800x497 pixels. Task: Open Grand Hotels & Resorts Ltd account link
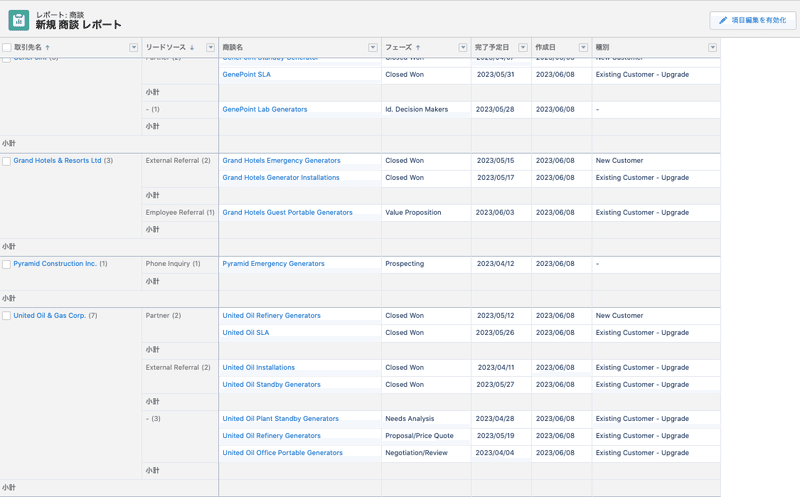click(57, 161)
